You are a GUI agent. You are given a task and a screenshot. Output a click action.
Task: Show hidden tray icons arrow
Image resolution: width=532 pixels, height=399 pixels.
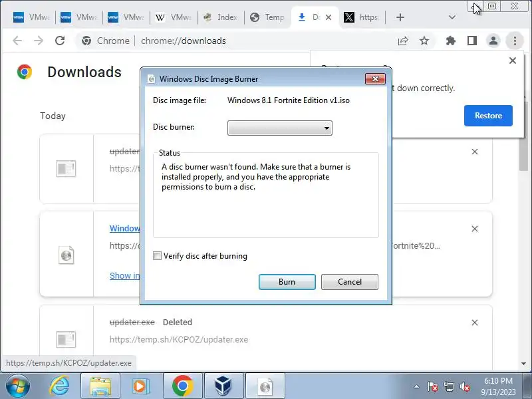[x=417, y=386]
